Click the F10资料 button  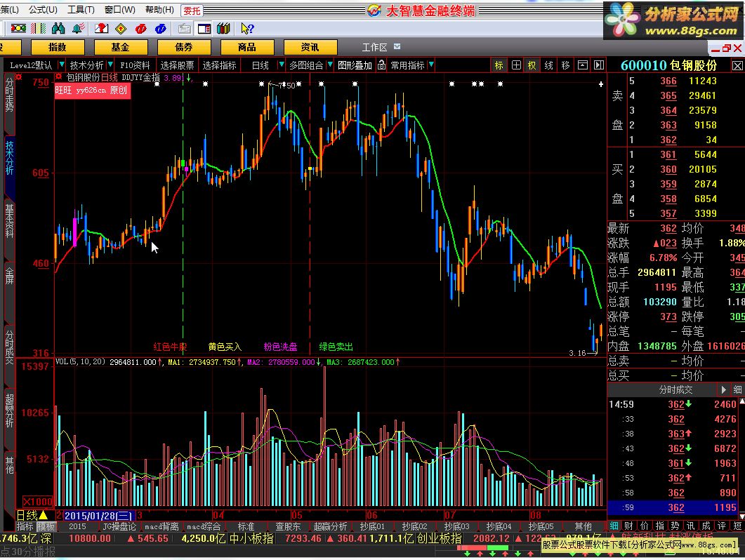pyautogui.click(x=135, y=65)
